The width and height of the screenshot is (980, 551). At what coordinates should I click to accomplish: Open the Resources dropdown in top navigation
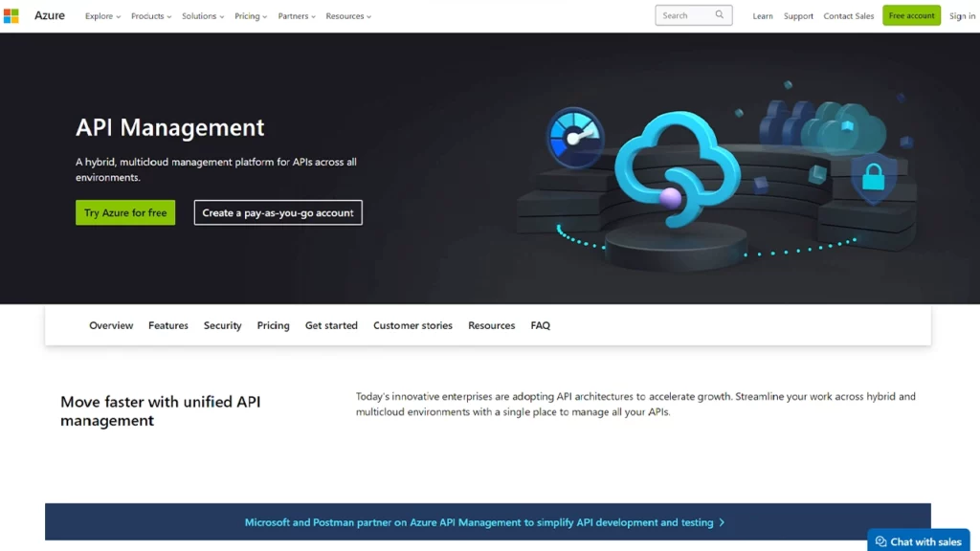348,16
